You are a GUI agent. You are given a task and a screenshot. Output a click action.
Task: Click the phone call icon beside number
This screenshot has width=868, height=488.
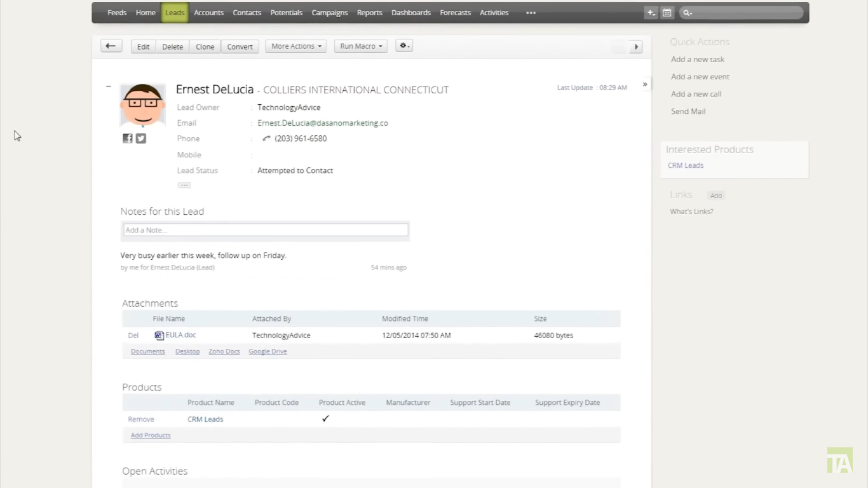[266, 139]
